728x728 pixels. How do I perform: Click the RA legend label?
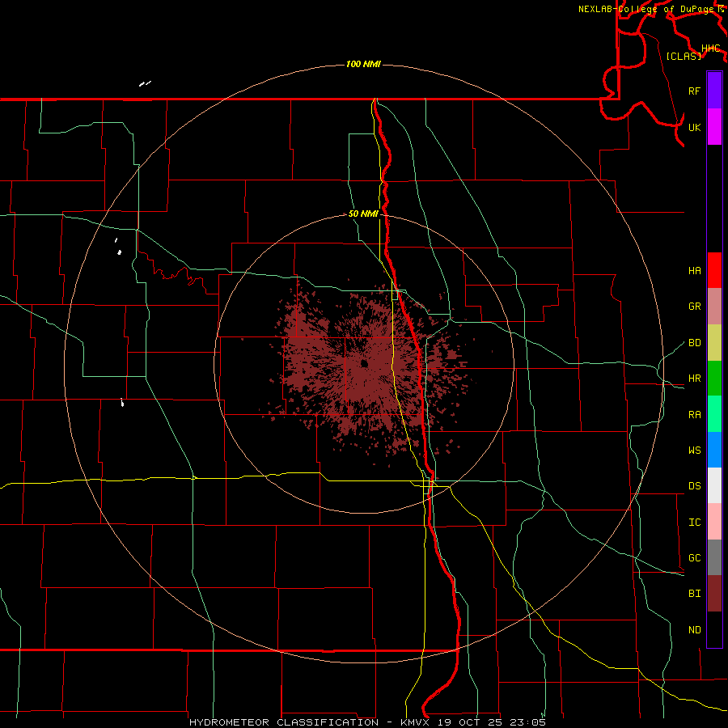[694, 414]
